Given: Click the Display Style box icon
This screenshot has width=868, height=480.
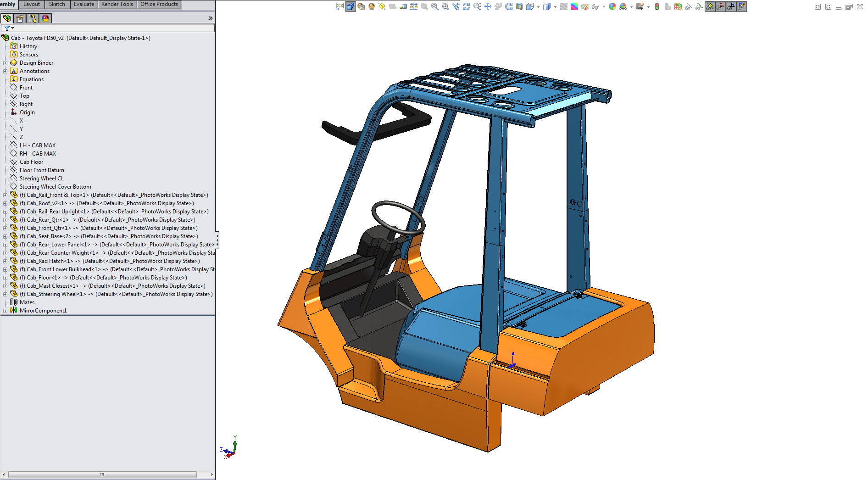Looking at the screenshot, I should 547,6.
